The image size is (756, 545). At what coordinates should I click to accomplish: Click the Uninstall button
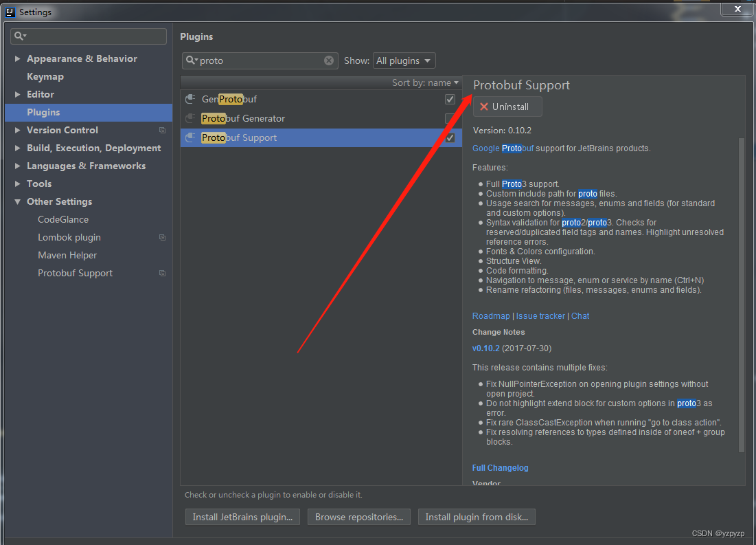[507, 107]
